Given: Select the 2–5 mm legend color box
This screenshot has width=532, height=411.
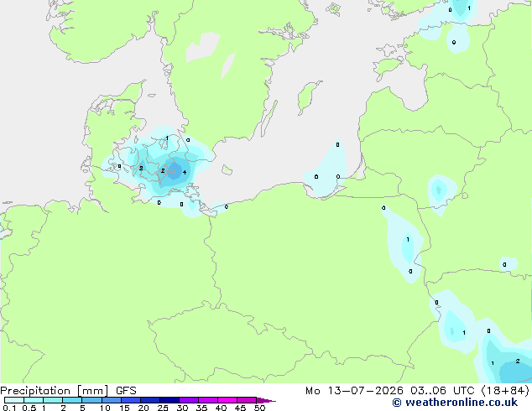Looking at the screenshot, I should coord(72,400).
